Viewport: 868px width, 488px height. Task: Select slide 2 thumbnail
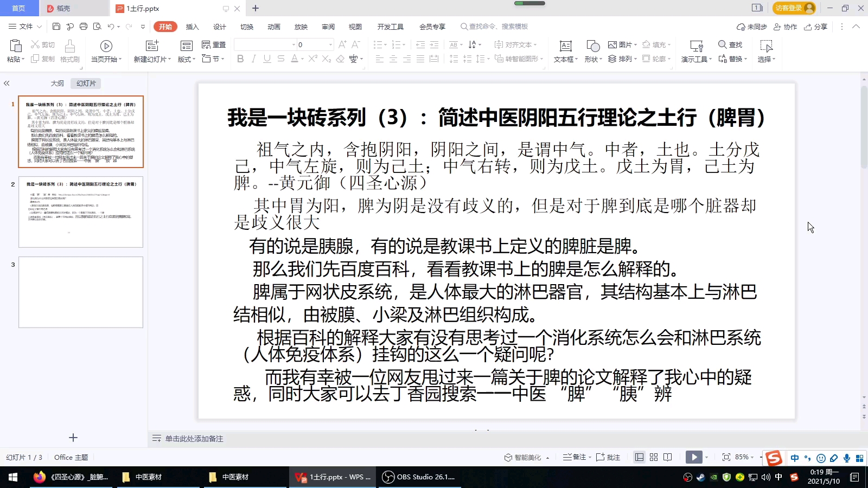click(x=81, y=212)
